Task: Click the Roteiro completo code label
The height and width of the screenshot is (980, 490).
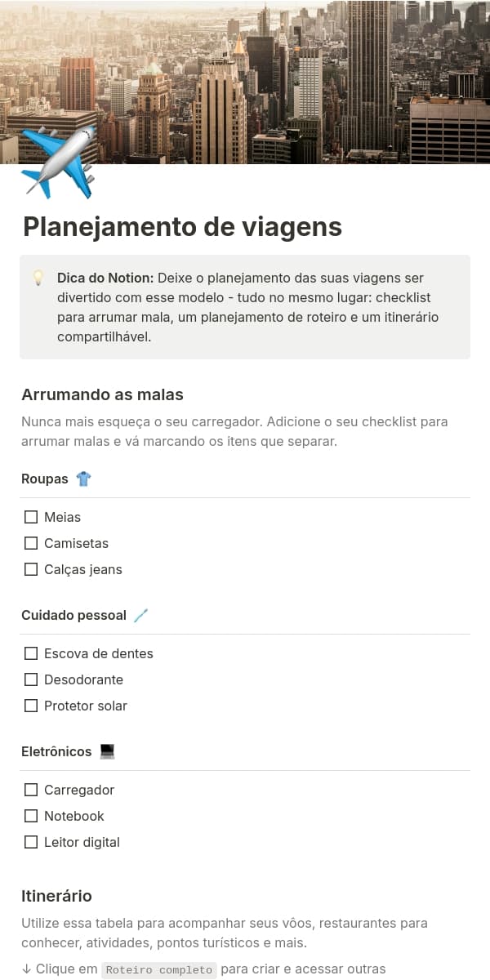Action: click(x=159, y=970)
